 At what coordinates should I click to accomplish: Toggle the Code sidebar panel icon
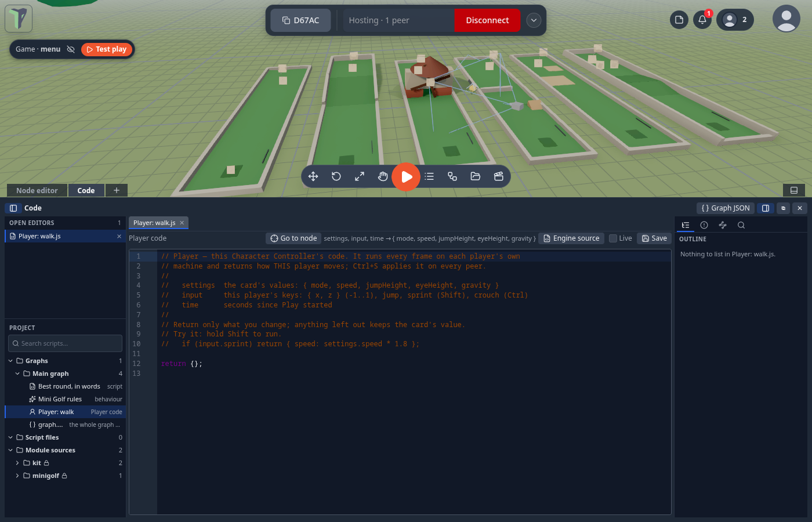point(13,208)
